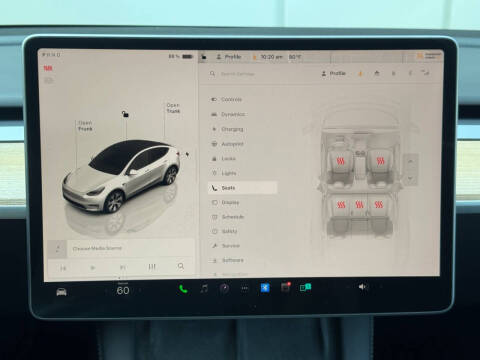Open the all-apps dots launcher
The height and width of the screenshot is (360, 480).
point(245,288)
